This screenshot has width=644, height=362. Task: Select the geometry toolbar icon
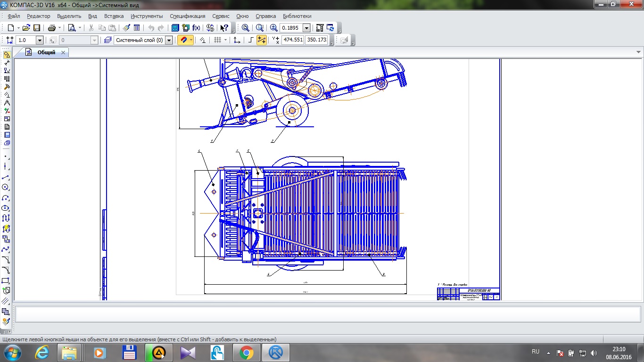point(7,55)
